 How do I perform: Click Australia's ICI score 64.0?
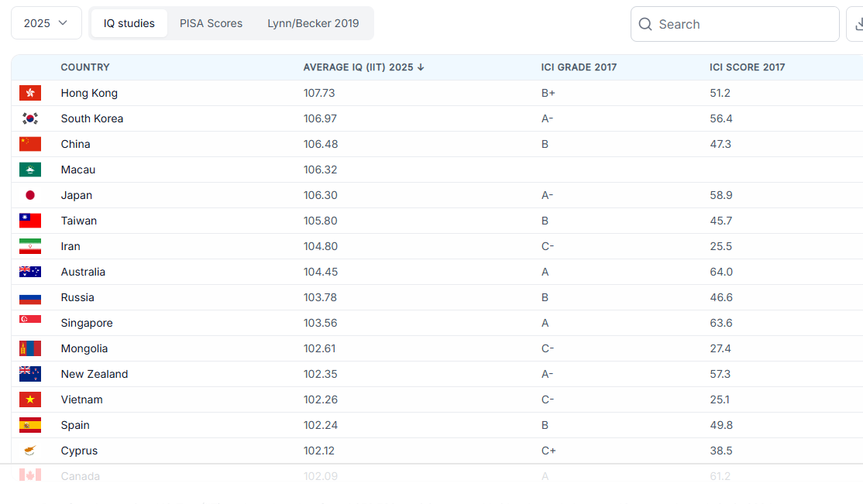(x=721, y=272)
